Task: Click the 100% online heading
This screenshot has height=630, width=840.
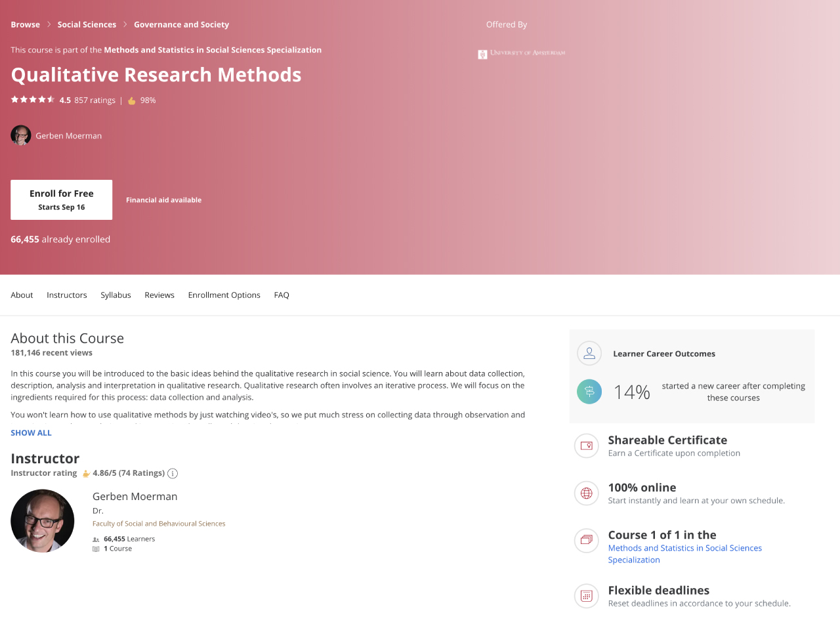Action: pyautogui.click(x=642, y=488)
